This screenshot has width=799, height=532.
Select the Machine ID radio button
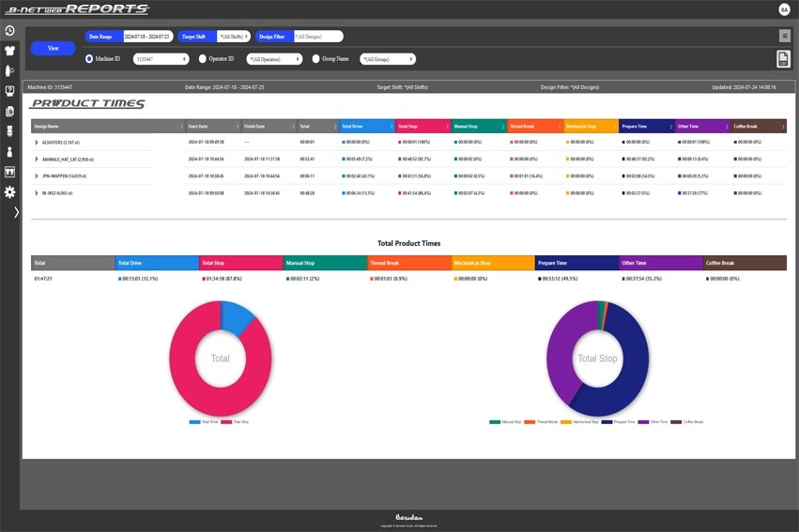[x=89, y=58]
